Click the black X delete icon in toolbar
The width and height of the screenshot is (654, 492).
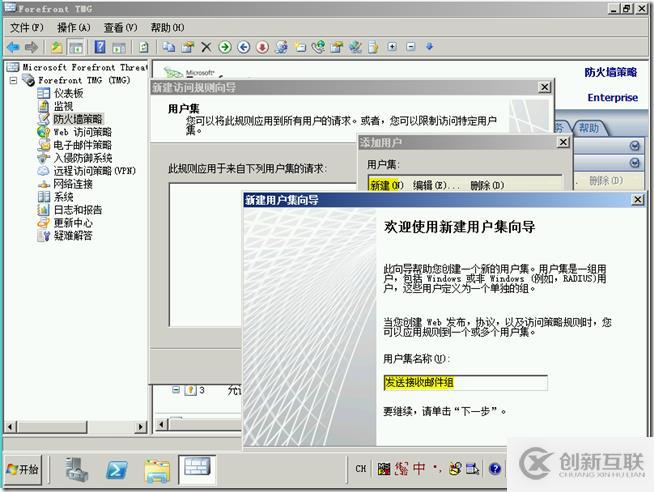[x=206, y=47]
